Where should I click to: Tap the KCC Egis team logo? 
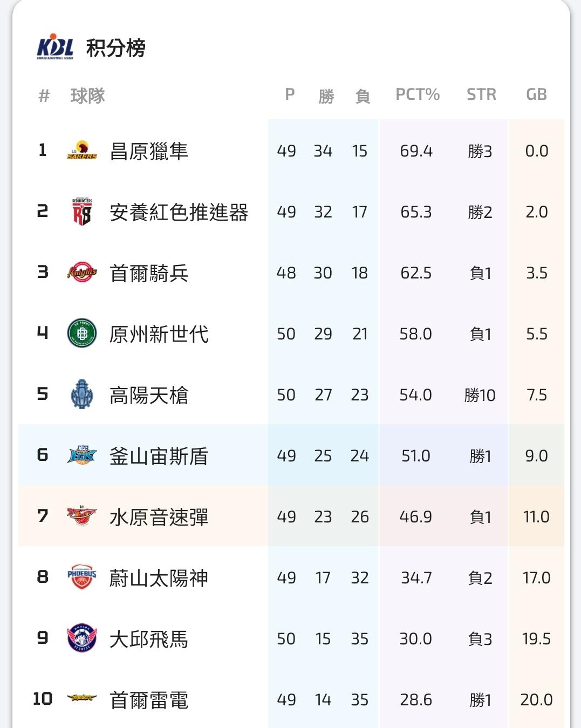(x=82, y=455)
